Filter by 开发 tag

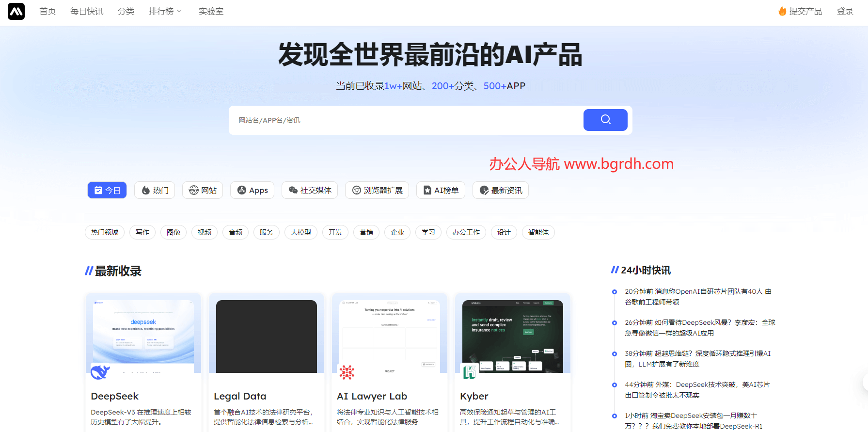pos(335,232)
